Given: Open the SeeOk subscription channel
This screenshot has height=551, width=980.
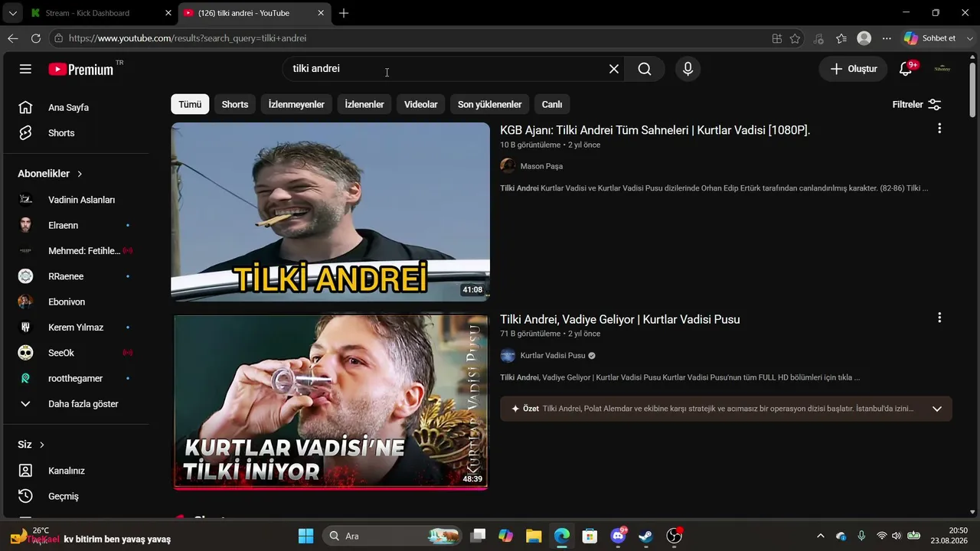Looking at the screenshot, I should click(x=77, y=353).
